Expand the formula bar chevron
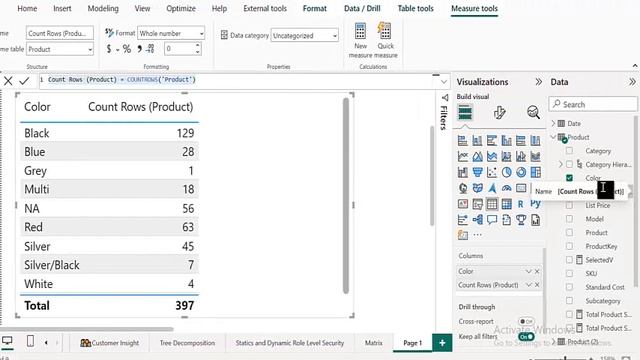Image resolution: width=640 pixels, height=360 pixels. point(444,82)
